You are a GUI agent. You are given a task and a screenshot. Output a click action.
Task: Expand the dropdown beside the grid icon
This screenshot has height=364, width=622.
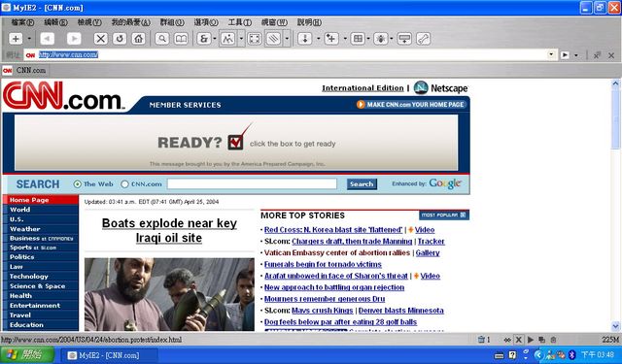[368, 39]
